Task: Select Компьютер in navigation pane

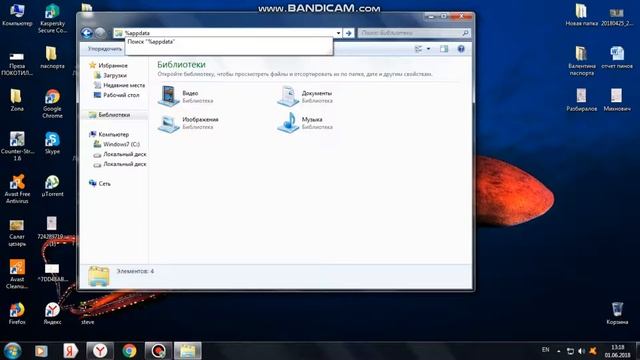Action: click(113, 135)
